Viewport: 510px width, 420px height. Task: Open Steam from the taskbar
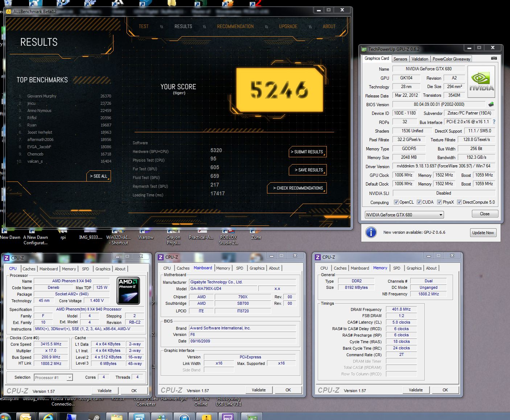[x=94, y=417]
